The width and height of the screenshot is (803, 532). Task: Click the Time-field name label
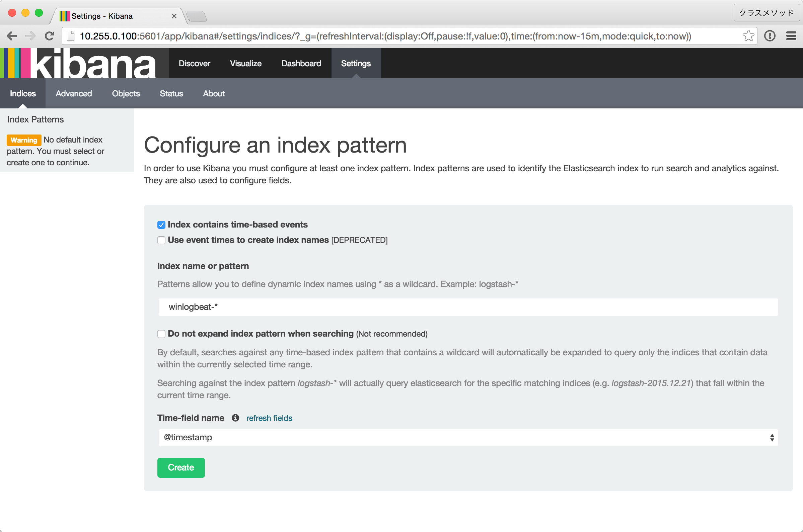pyautogui.click(x=191, y=418)
